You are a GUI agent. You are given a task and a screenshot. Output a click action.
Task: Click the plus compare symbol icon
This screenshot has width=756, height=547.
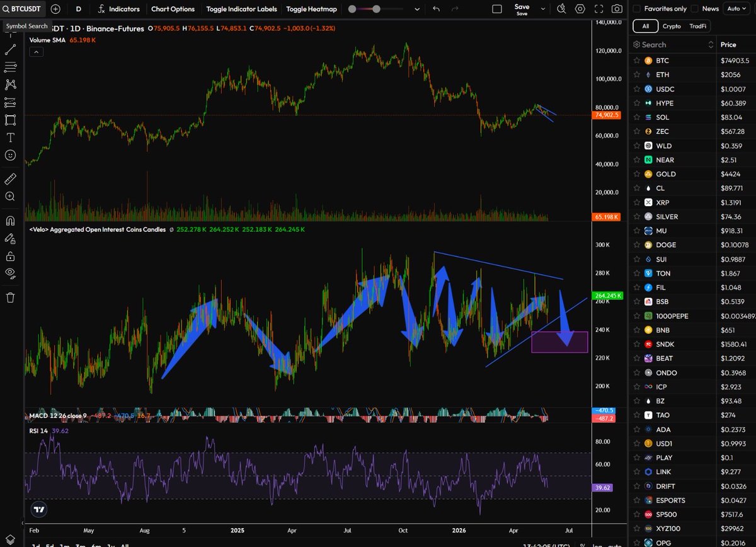coord(55,9)
